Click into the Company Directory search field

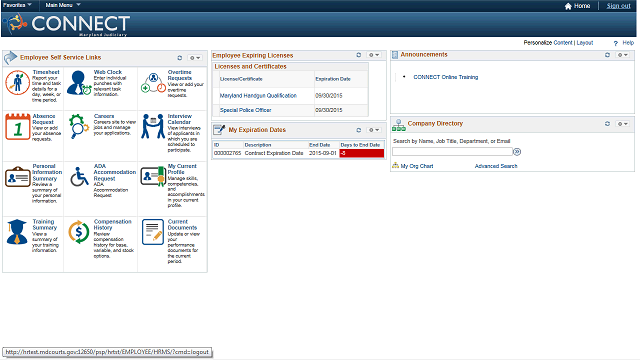pyautogui.click(x=452, y=152)
